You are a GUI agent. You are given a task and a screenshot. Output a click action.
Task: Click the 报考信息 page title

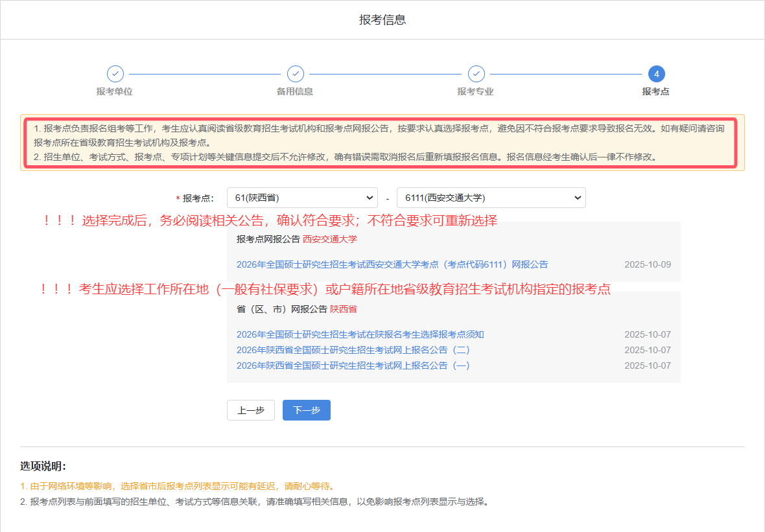383,20
